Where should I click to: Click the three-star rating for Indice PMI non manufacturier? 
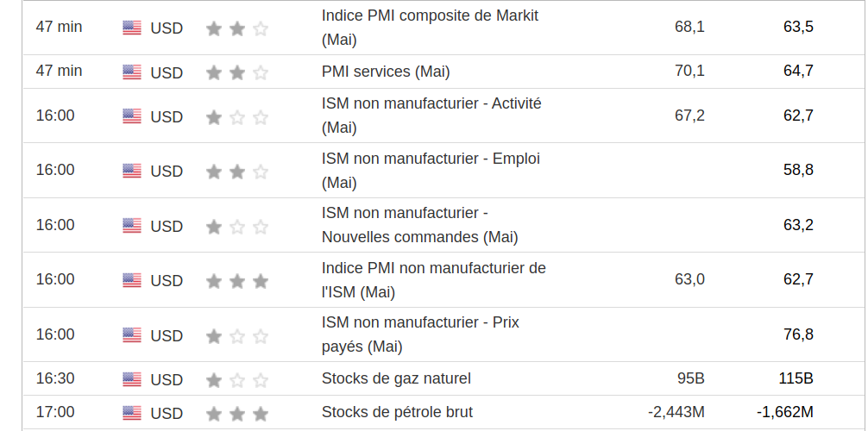(x=237, y=281)
